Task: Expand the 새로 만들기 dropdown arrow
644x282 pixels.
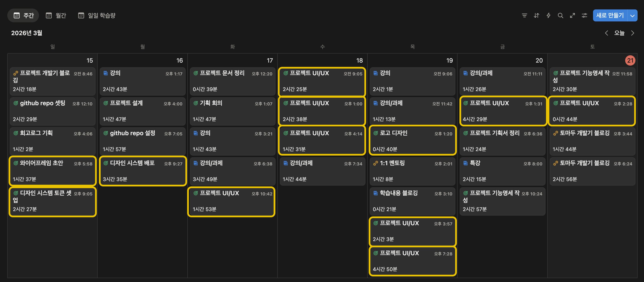Action: 632,15
